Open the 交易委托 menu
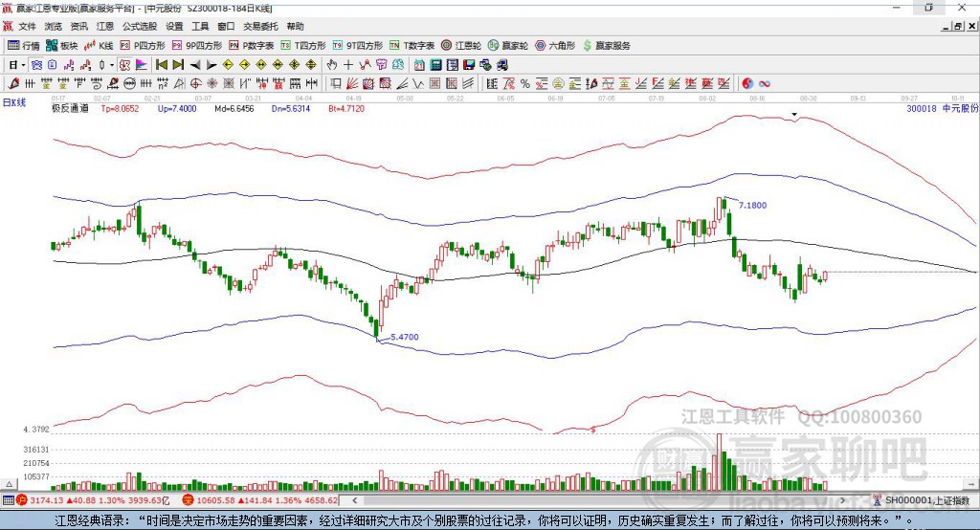This screenshot has height=530, width=980. tap(260, 26)
